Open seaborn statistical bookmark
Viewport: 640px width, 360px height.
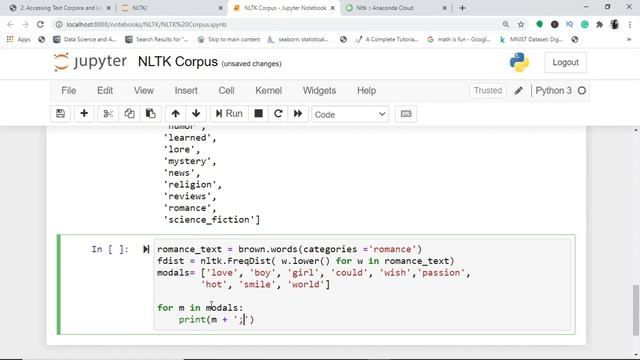coord(298,40)
